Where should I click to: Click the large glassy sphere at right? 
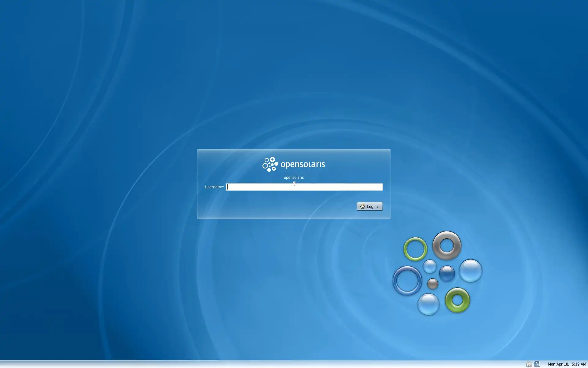click(471, 270)
